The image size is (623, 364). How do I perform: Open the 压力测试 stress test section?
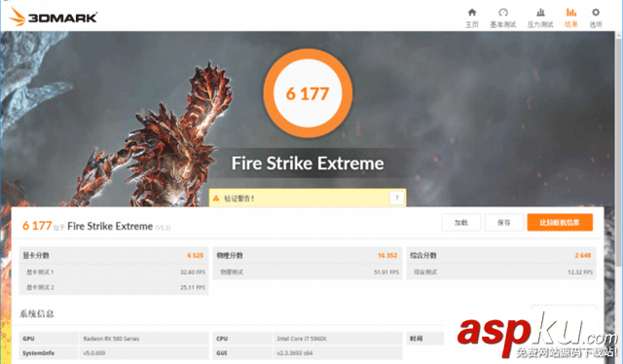540,18
